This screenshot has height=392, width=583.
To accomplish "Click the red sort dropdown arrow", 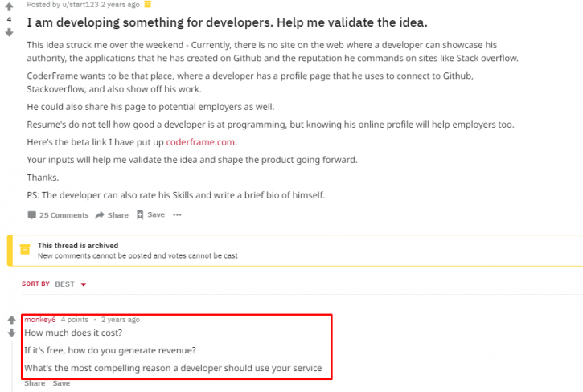I will (x=84, y=284).
